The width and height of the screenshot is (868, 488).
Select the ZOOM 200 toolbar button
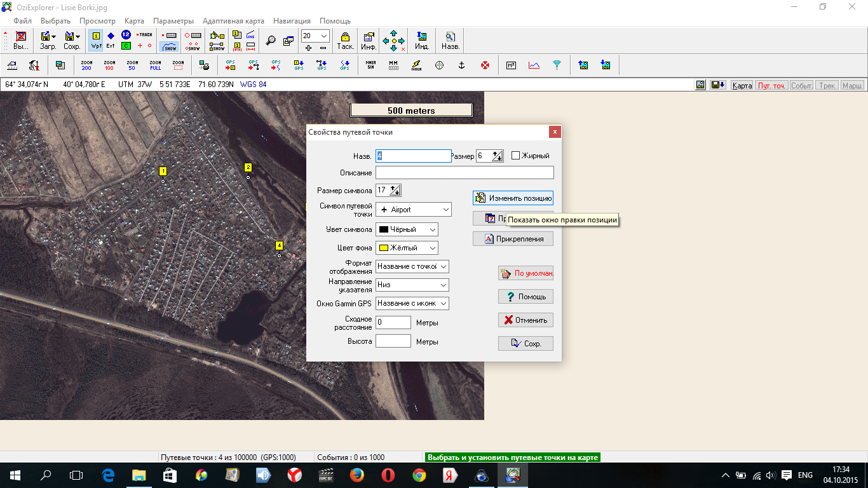[86, 65]
